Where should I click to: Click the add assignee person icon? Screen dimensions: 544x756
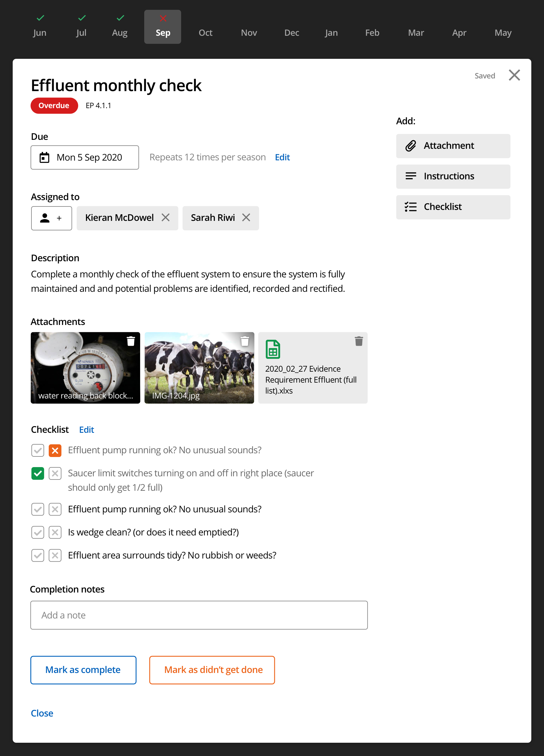point(51,218)
